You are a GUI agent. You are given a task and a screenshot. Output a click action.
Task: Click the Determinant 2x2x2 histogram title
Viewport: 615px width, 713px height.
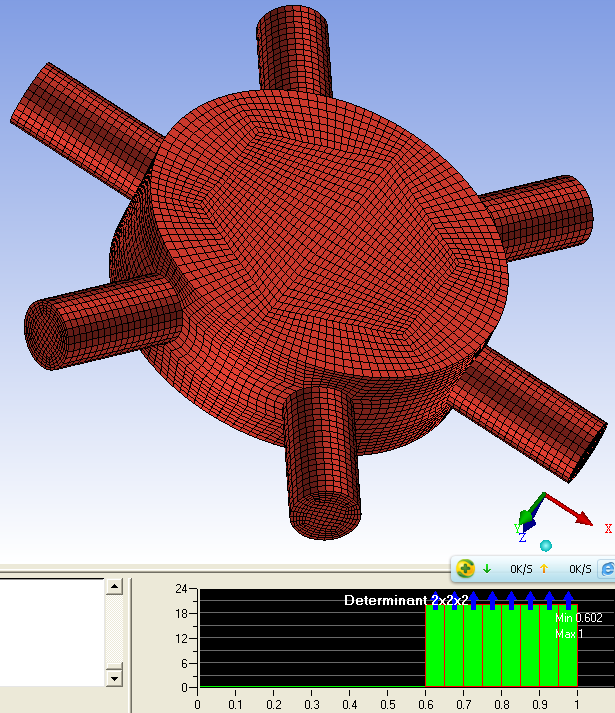click(406, 600)
